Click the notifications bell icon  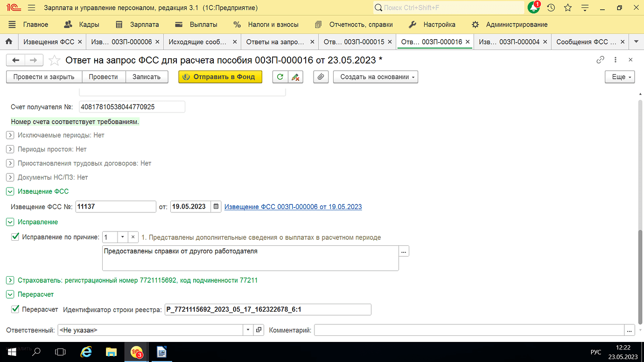tap(534, 8)
